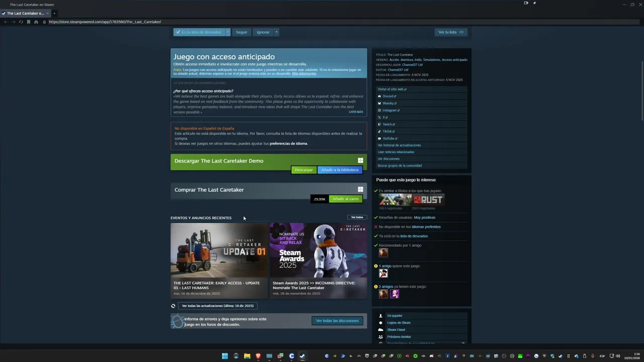Click the bookmark icon in the toolbar
Screen dimensions: 644x362
(x=29, y=22)
